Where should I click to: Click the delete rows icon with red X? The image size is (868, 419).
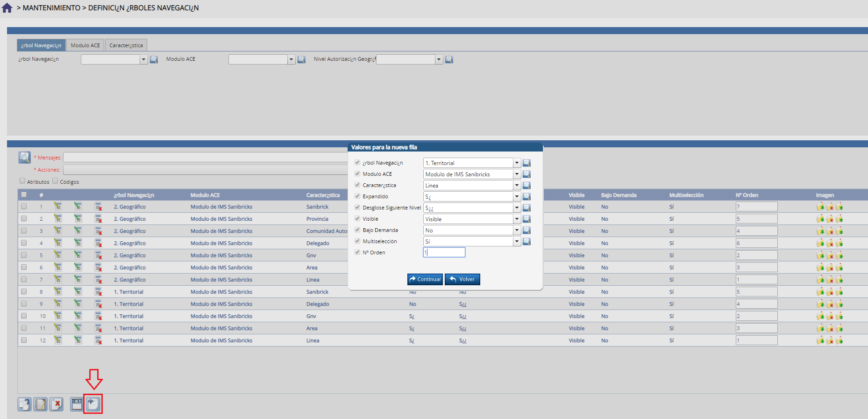[57, 404]
